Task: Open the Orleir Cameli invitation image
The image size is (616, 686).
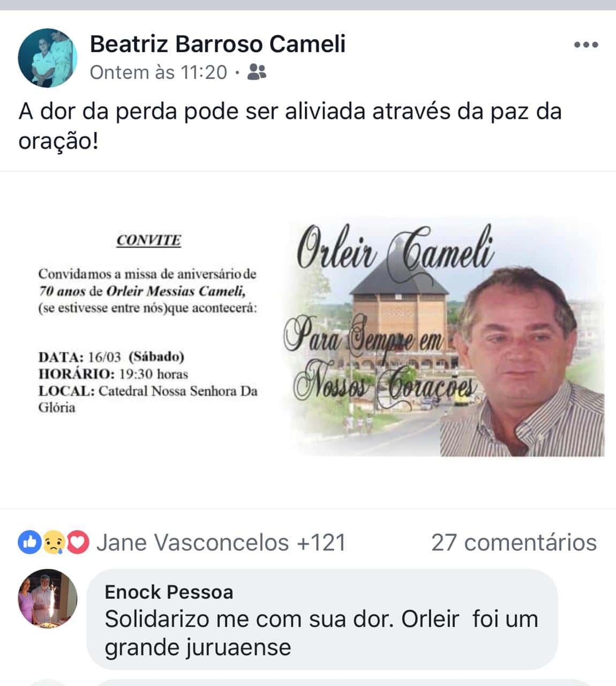Action: [x=308, y=340]
